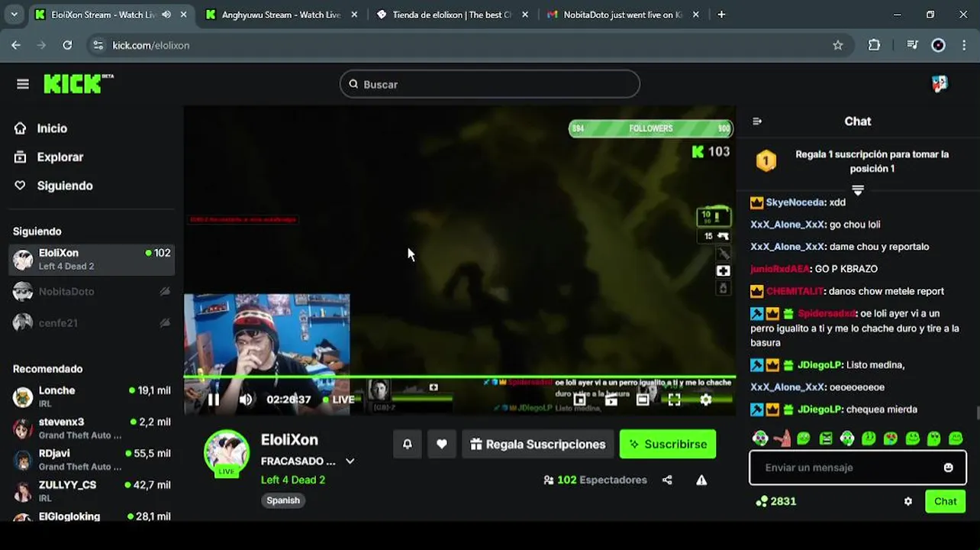The width and height of the screenshot is (980, 550).
Task: Open chat settings gear
Action: pyautogui.click(x=907, y=501)
